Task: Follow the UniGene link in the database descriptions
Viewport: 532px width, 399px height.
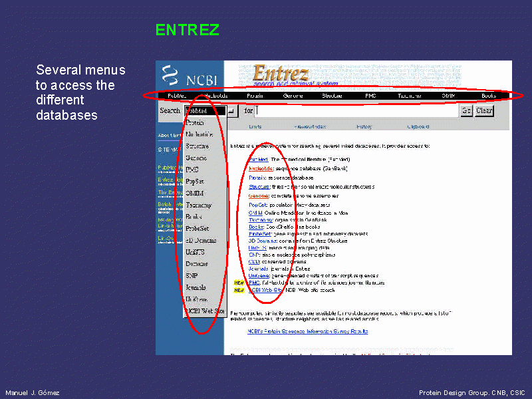Action: [259, 276]
